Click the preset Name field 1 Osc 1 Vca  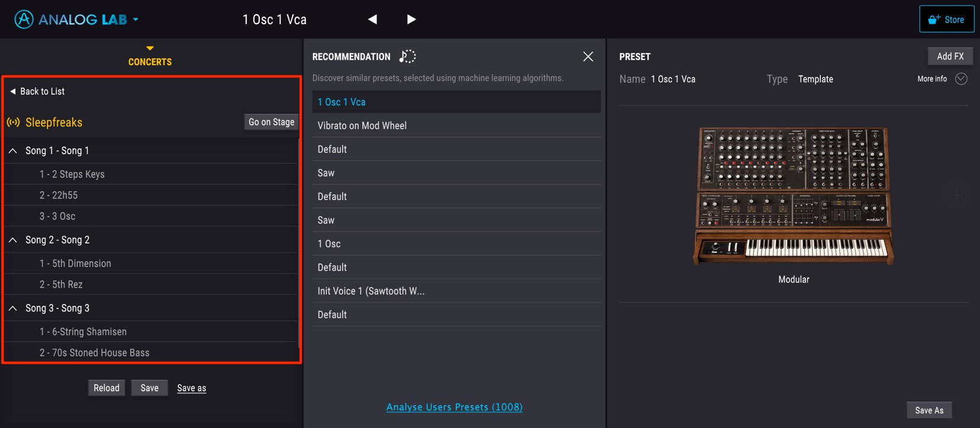pos(673,79)
